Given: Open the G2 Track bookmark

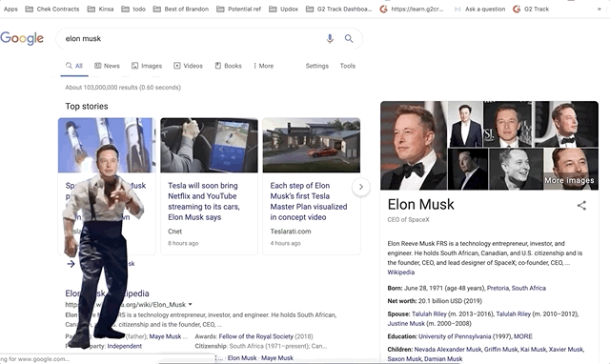Looking at the screenshot, I should (531, 9).
